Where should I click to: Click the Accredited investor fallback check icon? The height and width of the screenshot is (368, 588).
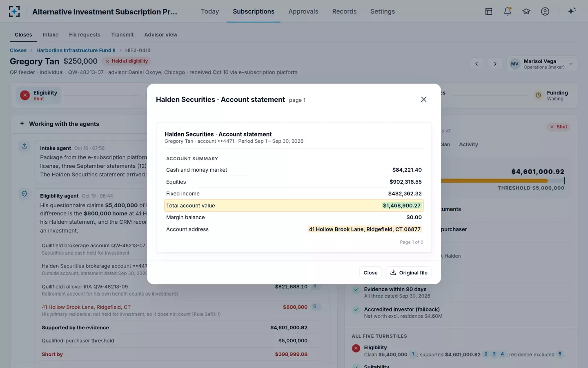(x=356, y=310)
